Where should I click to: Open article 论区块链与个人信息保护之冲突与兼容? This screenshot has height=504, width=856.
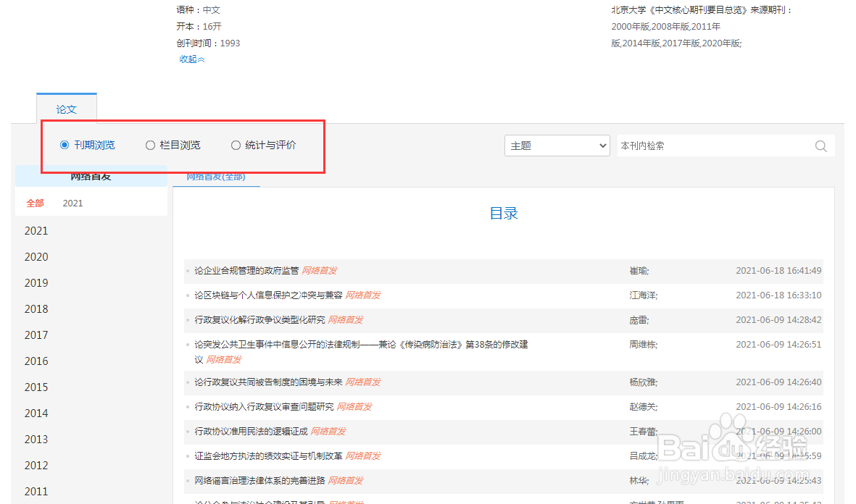[x=269, y=295]
